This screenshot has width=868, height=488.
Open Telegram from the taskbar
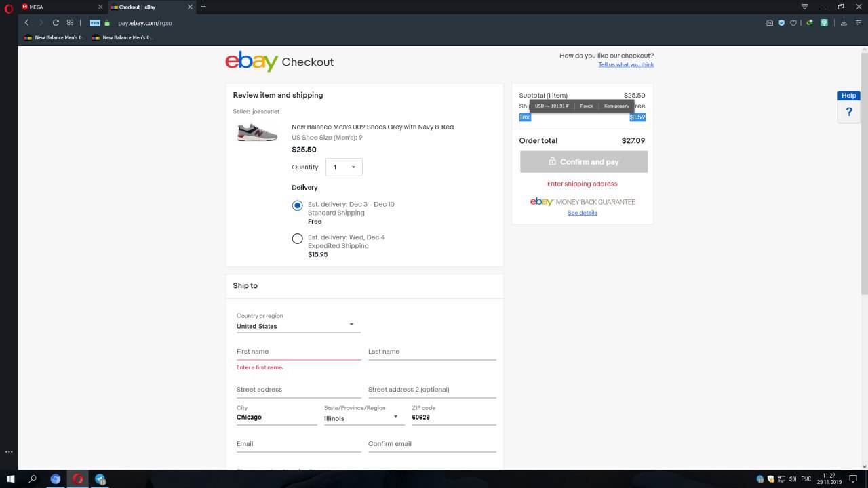click(x=100, y=479)
